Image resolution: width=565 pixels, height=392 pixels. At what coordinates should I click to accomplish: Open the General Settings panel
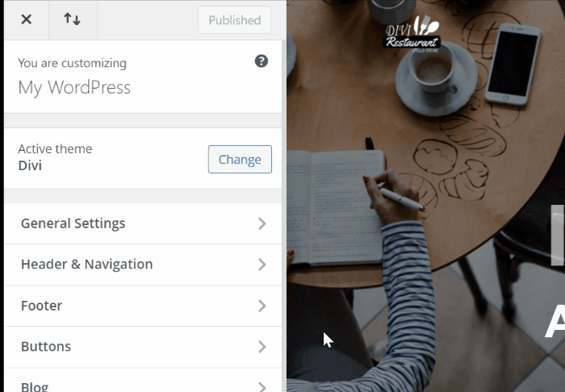[x=143, y=223]
